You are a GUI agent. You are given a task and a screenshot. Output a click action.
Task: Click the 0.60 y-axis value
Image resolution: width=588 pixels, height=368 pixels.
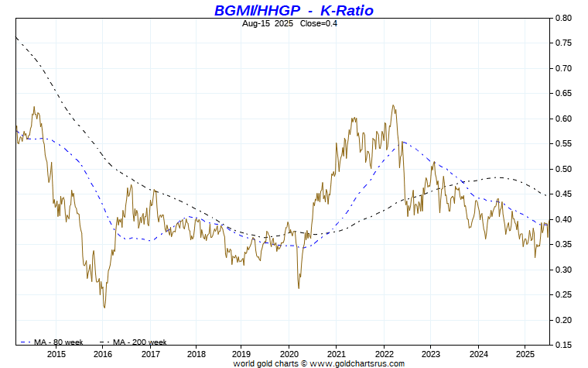point(563,119)
